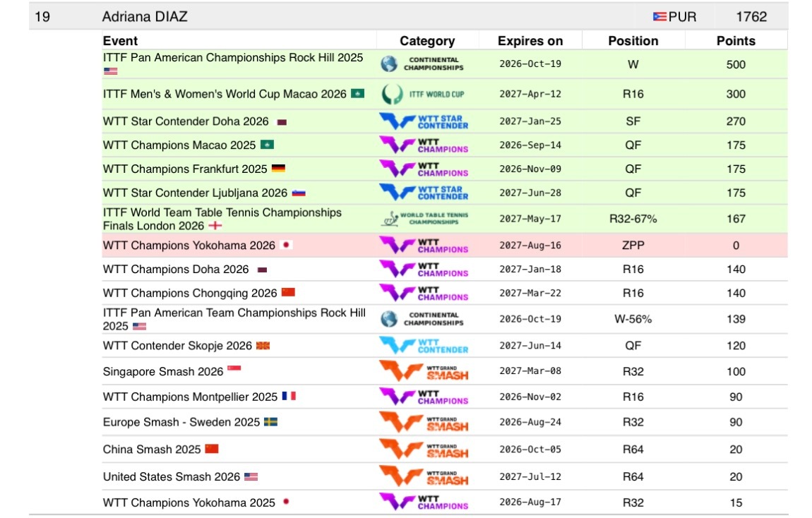Image resolution: width=812 pixels, height=518 pixels.
Task: Click the Category column header
Action: (427, 41)
